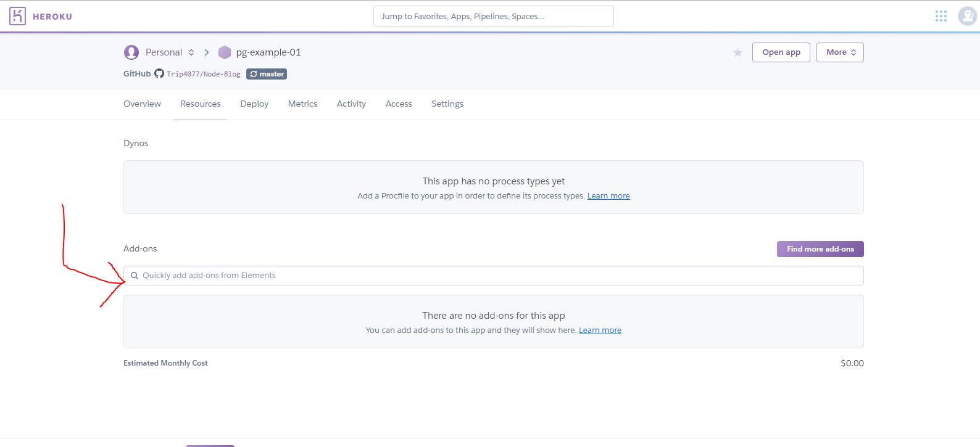This screenshot has width=980, height=447.
Task: Favorite the app with the star icon
Action: coord(737,52)
